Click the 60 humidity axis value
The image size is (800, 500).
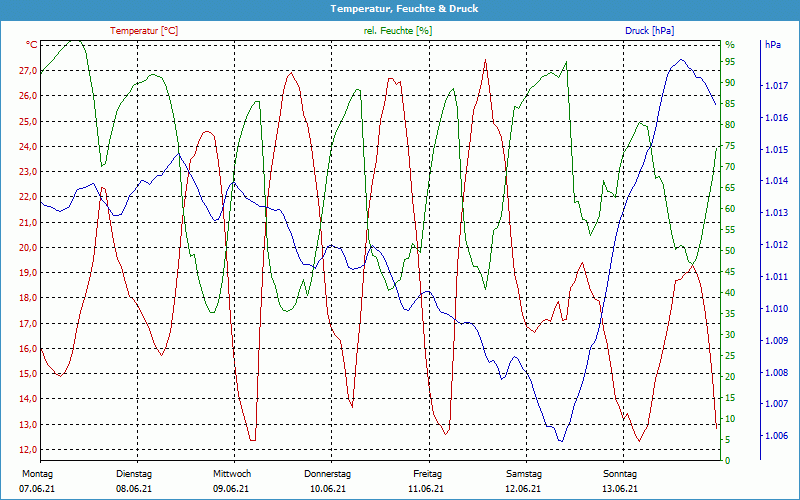pyautogui.click(x=730, y=209)
